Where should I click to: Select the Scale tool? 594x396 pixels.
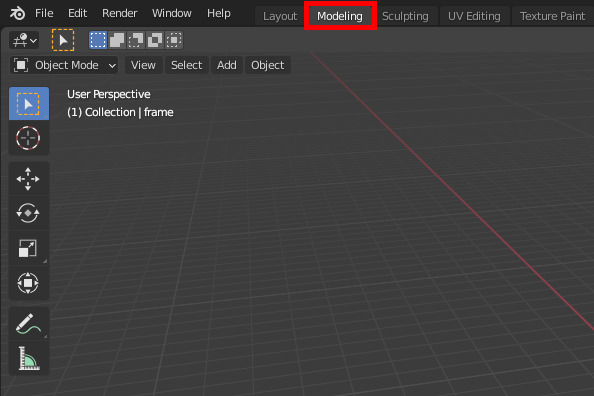click(x=28, y=248)
